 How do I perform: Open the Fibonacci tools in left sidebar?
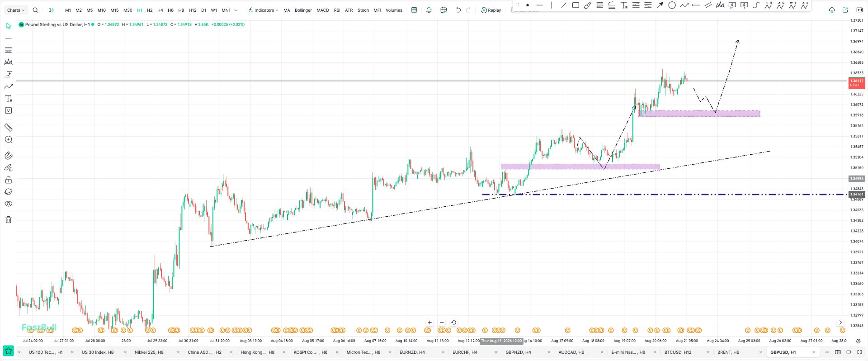(8, 50)
